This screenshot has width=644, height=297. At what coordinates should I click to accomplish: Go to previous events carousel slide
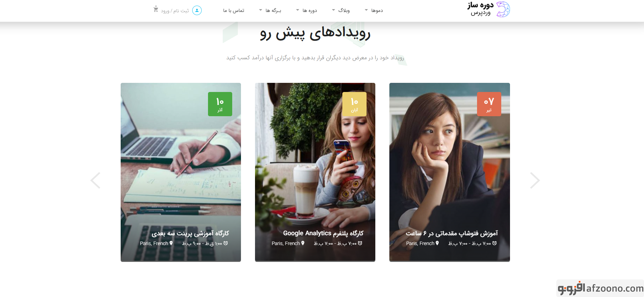(95, 180)
